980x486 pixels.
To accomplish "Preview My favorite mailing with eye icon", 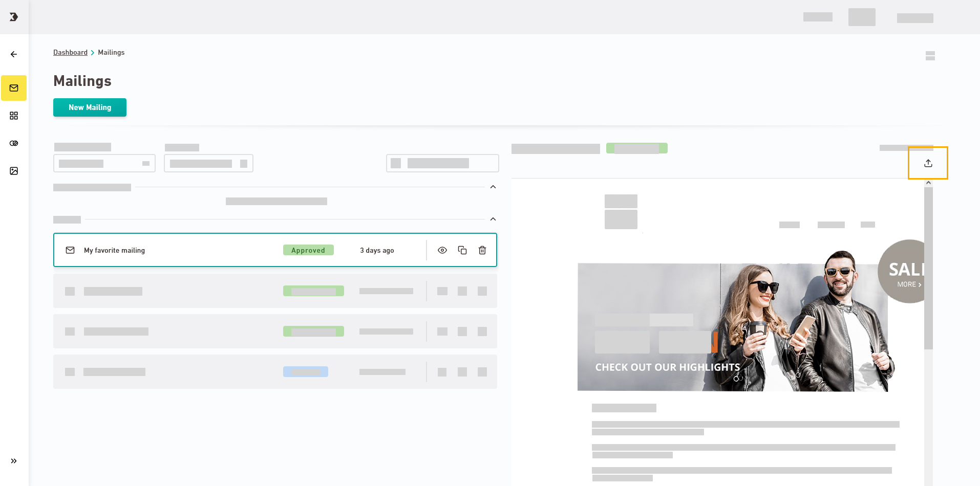I will pyautogui.click(x=442, y=250).
